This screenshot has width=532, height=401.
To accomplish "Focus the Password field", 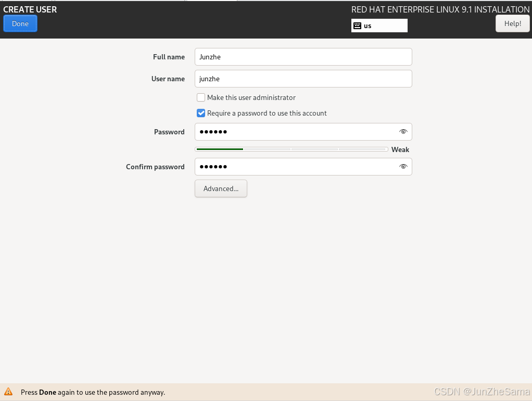I will 303,132.
